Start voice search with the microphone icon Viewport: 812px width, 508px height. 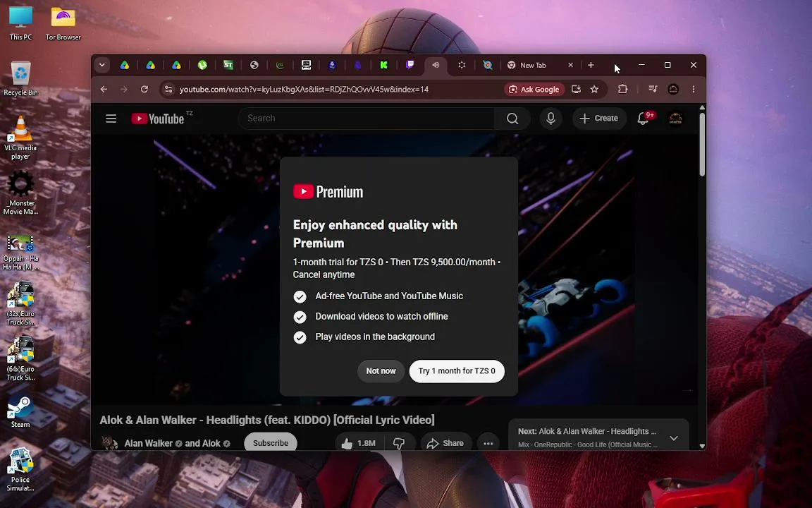click(x=551, y=119)
